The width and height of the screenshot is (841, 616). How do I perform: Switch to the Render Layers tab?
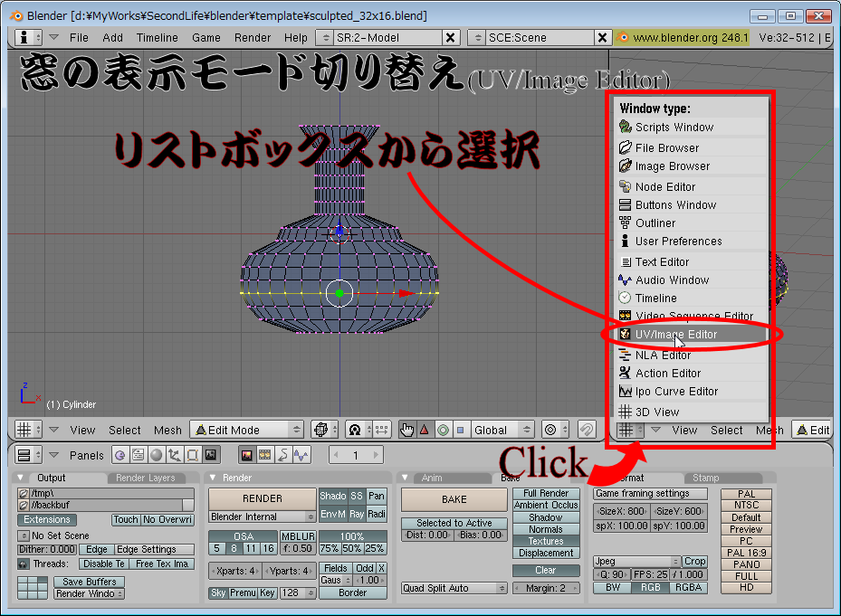(x=146, y=478)
